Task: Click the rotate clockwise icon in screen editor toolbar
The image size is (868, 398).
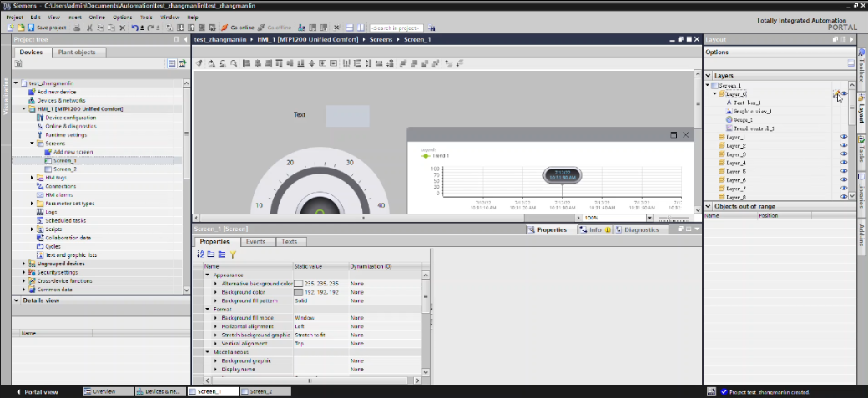Action: pyautogui.click(x=211, y=63)
